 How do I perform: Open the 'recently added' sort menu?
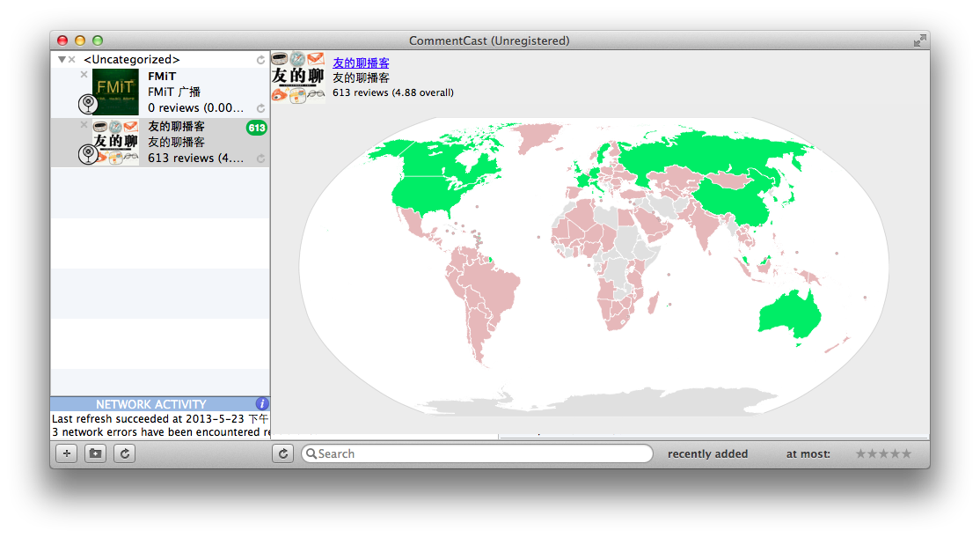tap(707, 454)
